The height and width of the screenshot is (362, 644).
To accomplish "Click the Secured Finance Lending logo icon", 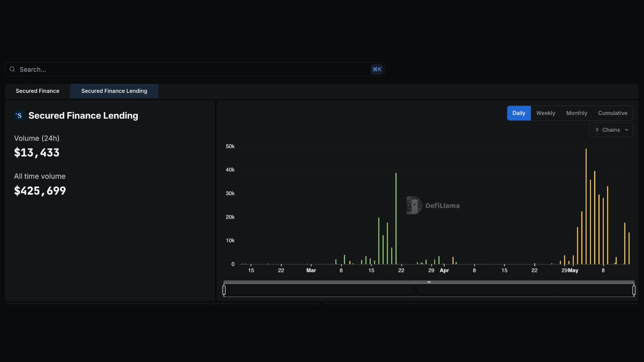I will [x=19, y=115].
